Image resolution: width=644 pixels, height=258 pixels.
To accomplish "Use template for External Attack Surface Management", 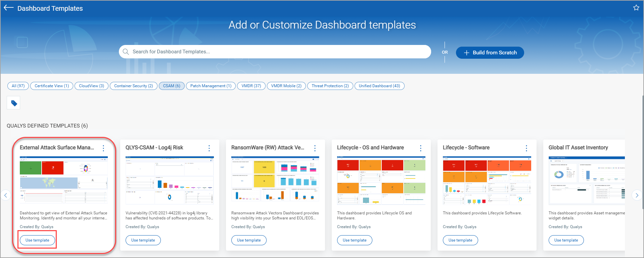I will 37,240.
